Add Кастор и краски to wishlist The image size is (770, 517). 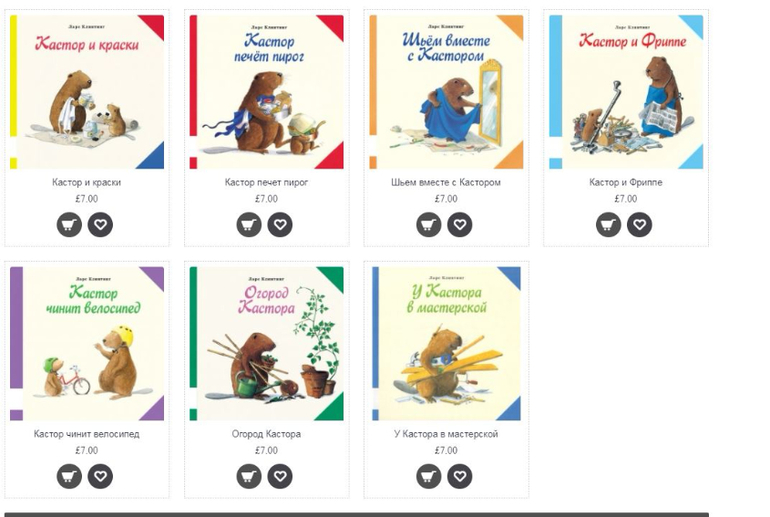pyautogui.click(x=100, y=225)
